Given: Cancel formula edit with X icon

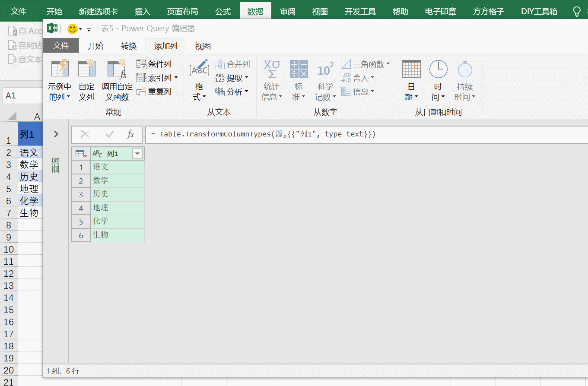Looking at the screenshot, I should [85, 134].
